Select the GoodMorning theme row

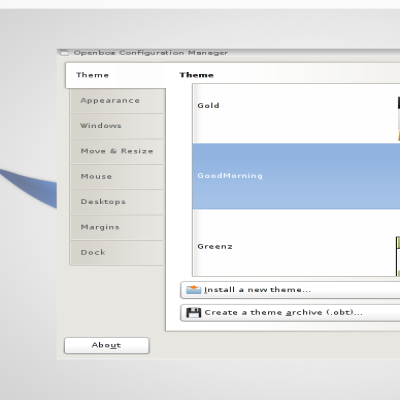tap(296, 176)
